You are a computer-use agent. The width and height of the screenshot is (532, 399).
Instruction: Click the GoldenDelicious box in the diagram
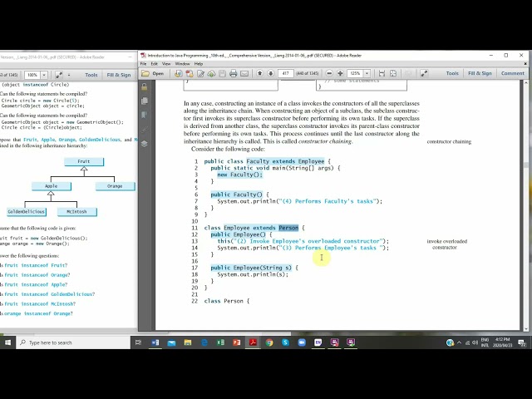[26, 212]
